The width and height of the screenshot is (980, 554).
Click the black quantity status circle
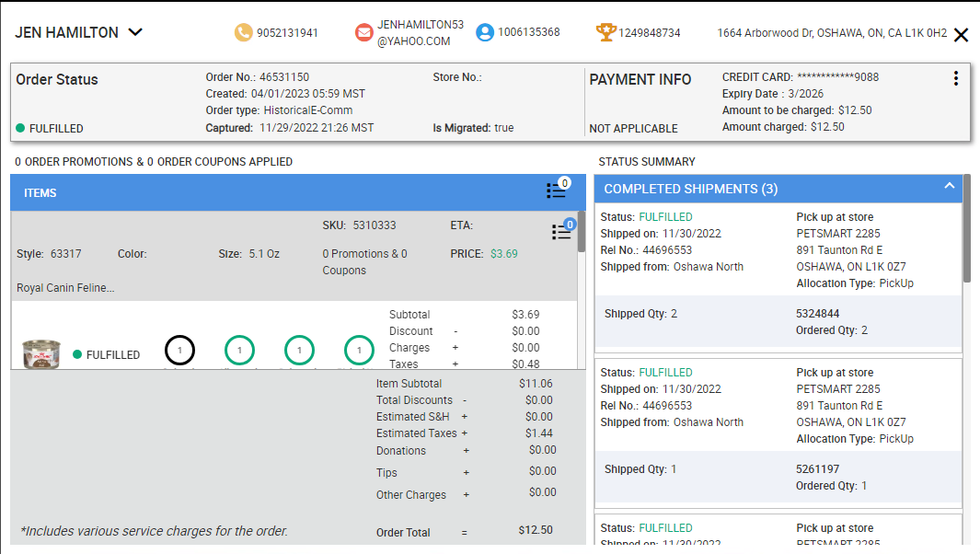coord(180,351)
